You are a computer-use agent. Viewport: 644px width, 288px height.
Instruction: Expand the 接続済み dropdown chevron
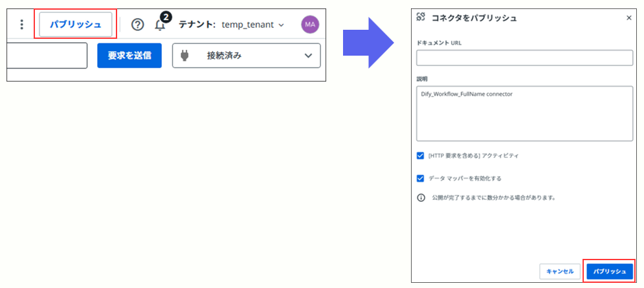(308, 56)
